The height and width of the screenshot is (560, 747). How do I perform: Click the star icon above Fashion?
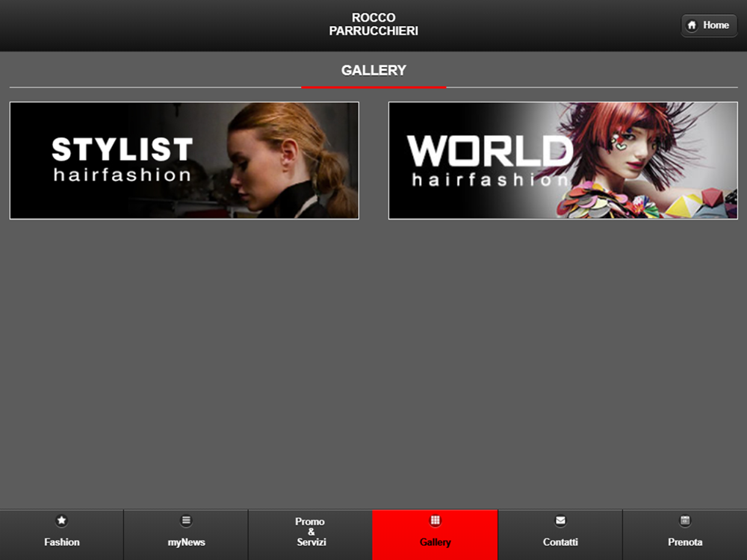pyautogui.click(x=61, y=520)
